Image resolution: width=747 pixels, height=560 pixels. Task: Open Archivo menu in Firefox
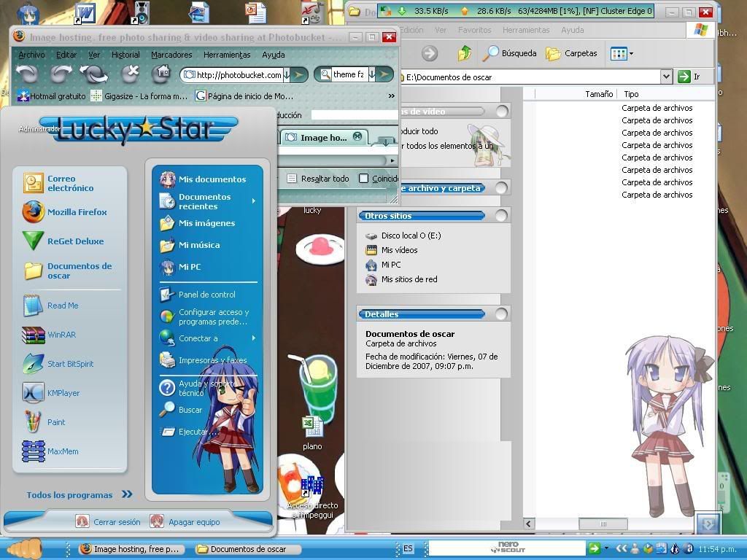coord(31,55)
